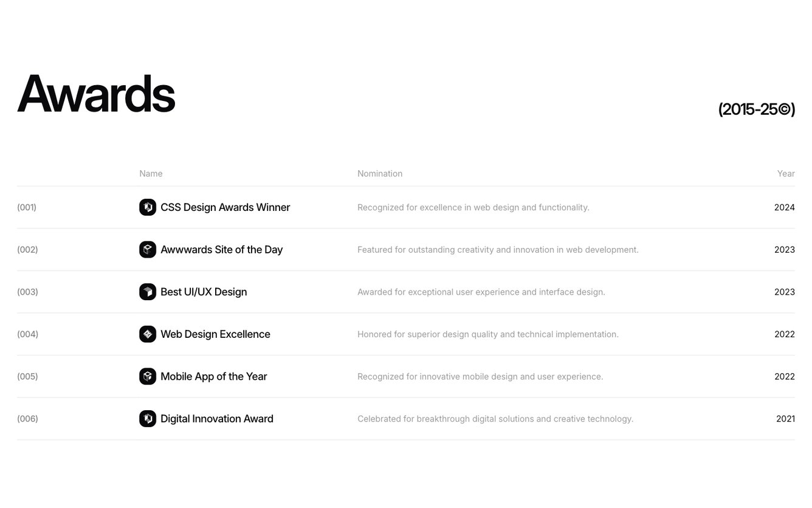Select the Web Design Excellence title

(215, 334)
